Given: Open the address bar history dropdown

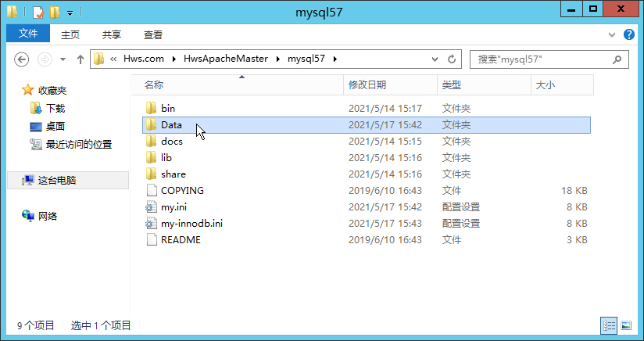Looking at the screenshot, I should [x=435, y=59].
